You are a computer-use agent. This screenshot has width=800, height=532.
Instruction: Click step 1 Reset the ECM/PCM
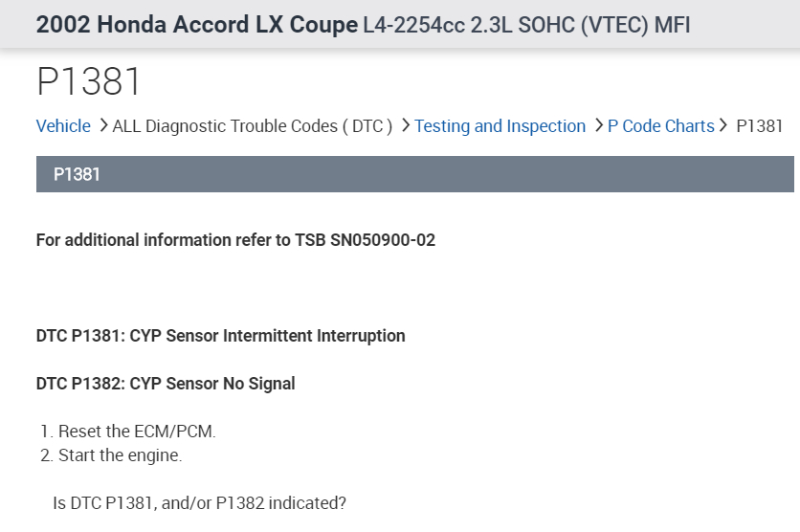[x=136, y=432]
